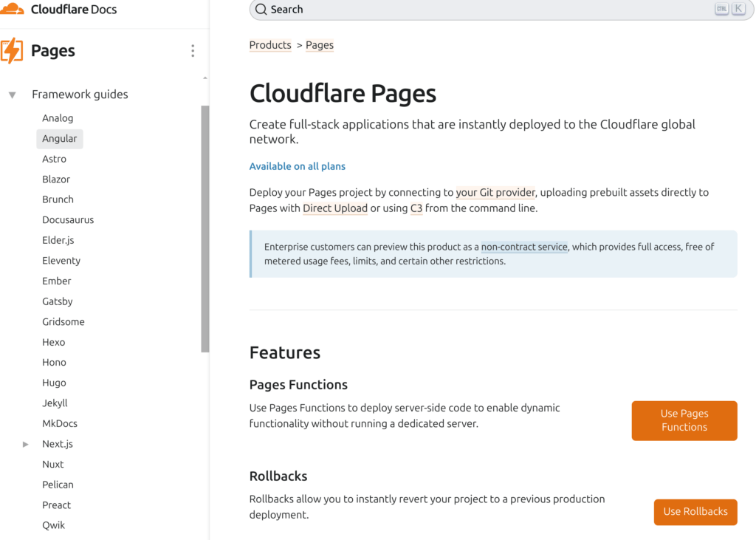Select Elder.js in sidebar
Screen dimensions: 756x540
[x=58, y=240]
